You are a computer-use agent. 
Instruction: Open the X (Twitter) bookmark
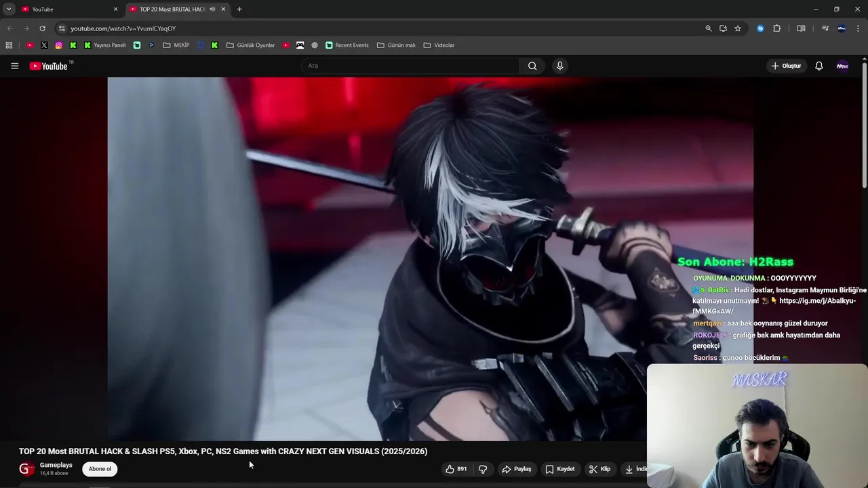[x=44, y=45]
